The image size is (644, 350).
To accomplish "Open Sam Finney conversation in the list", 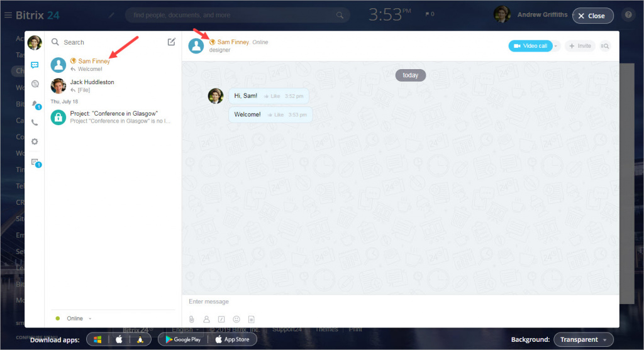I will 113,65.
